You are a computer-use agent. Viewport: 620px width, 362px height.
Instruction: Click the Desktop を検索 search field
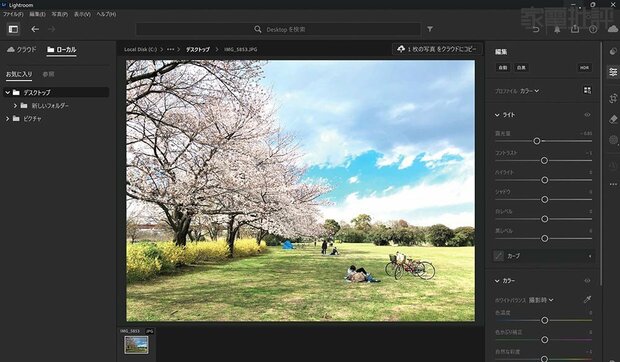(x=278, y=29)
